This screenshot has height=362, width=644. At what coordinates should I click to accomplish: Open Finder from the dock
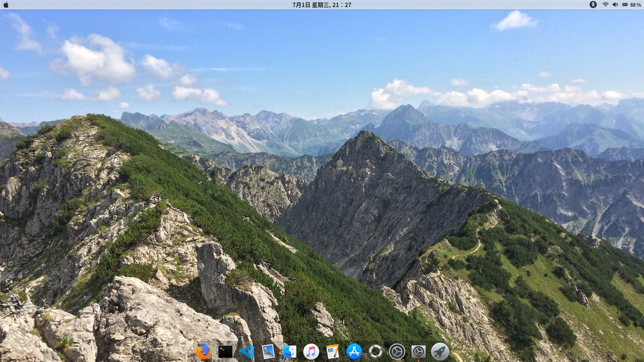pyautogui.click(x=289, y=351)
